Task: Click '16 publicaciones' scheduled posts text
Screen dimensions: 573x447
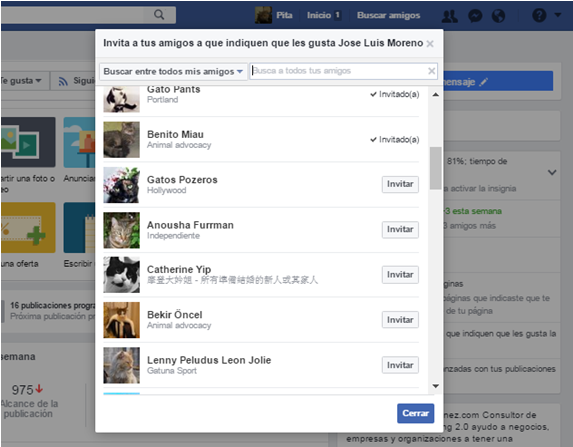Action: pyautogui.click(x=52, y=305)
